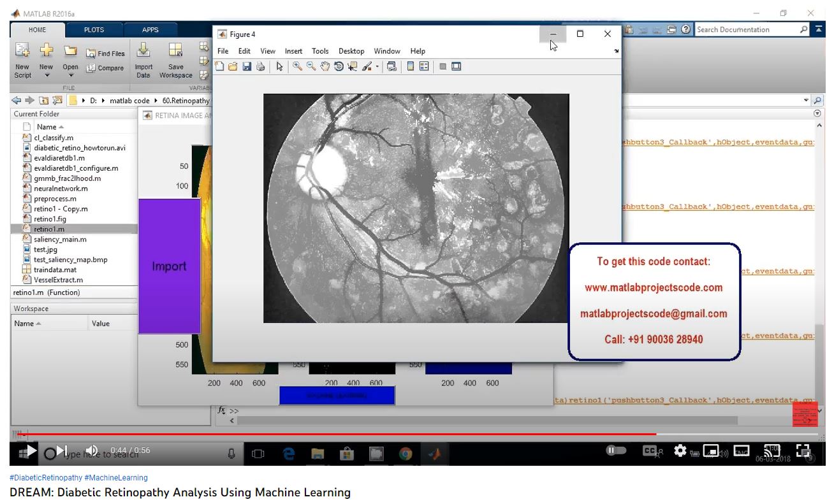
Task: Click the Data Cursor tool icon
Action: 352,66
